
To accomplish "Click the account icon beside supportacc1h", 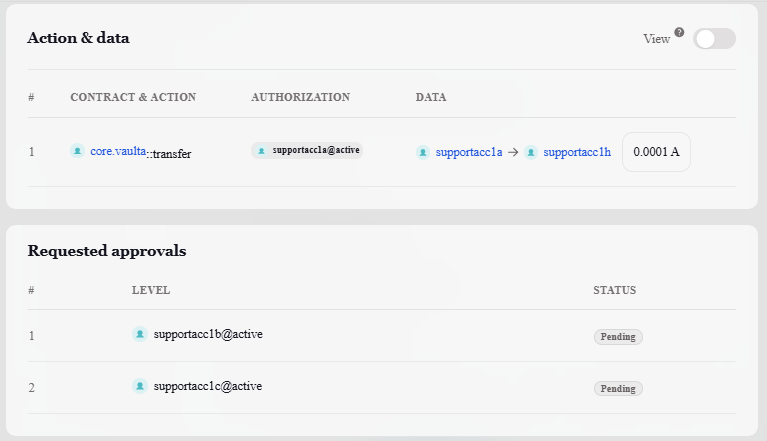I will point(531,152).
